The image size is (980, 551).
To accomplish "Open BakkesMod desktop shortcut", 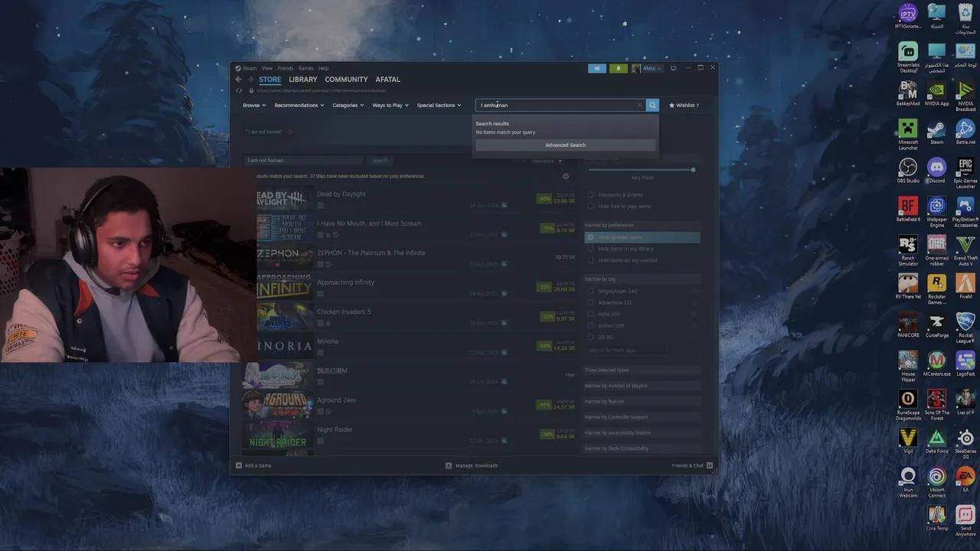I will [x=908, y=93].
